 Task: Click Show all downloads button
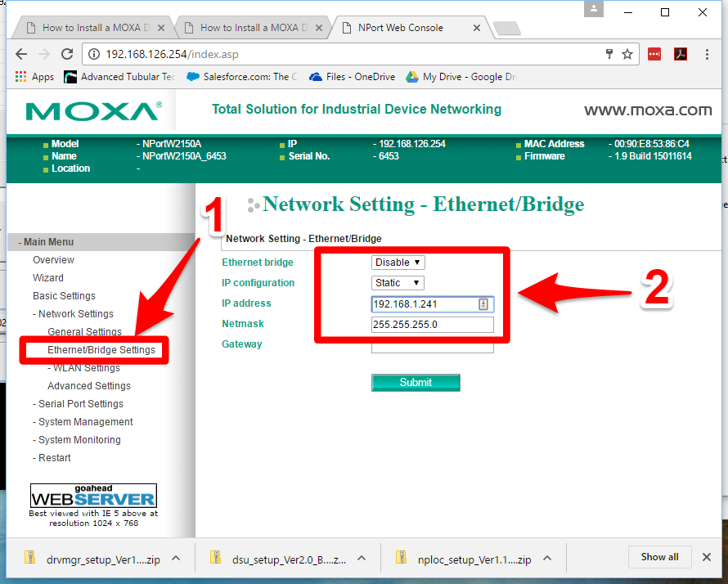click(659, 557)
